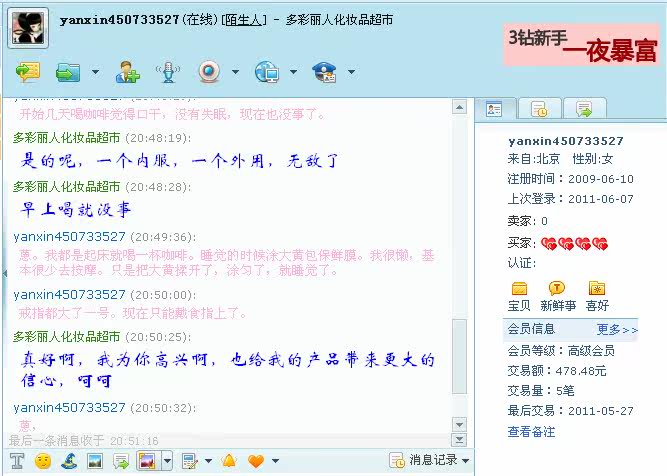The image size is (667, 476).
Task: Open the send file dropdown arrow
Action: click(x=96, y=72)
